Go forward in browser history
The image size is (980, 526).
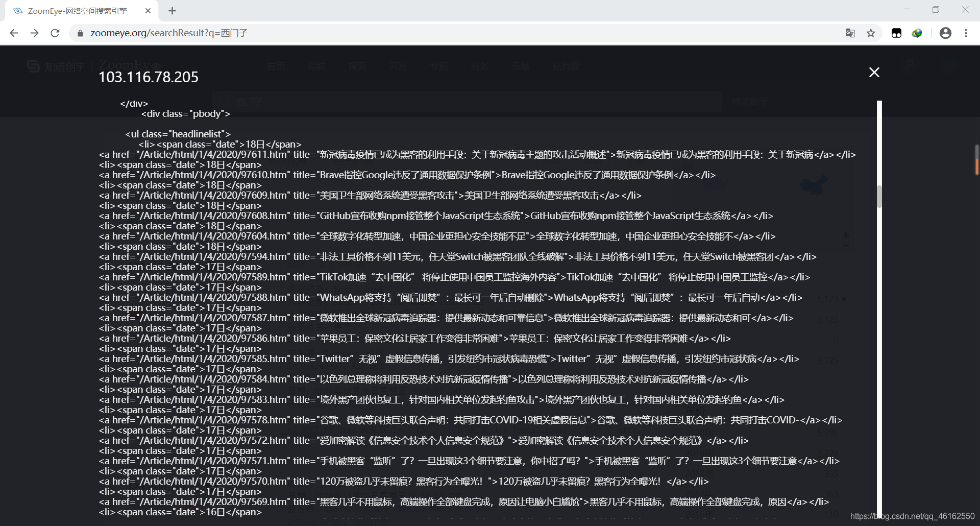pos(34,33)
